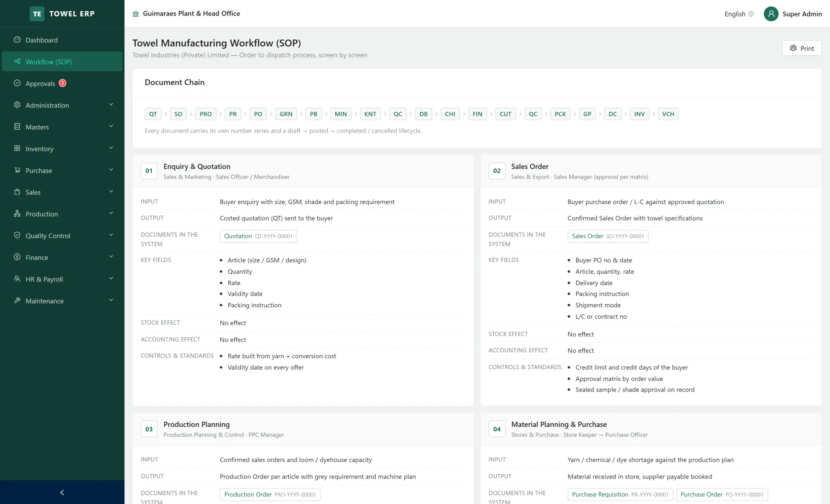
Task: Expand the Maintenance menu chevron
Action: coord(111,300)
